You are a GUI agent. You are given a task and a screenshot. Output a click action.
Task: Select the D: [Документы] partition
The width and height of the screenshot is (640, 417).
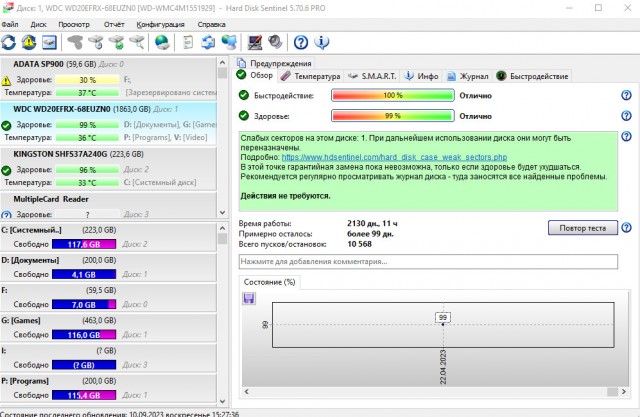coord(108,267)
